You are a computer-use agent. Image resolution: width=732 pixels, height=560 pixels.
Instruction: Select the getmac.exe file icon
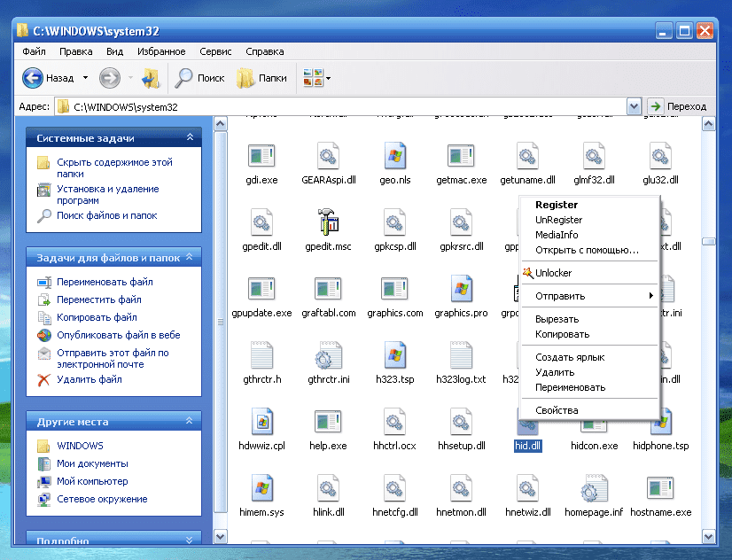pos(461,156)
